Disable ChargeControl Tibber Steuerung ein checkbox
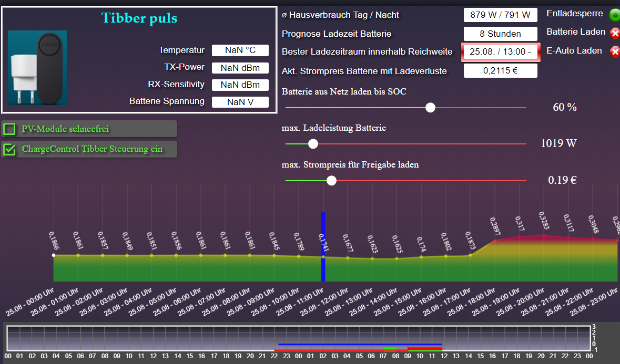Image resolution: width=620 pixels, height=364 pixels. (9, 150)
